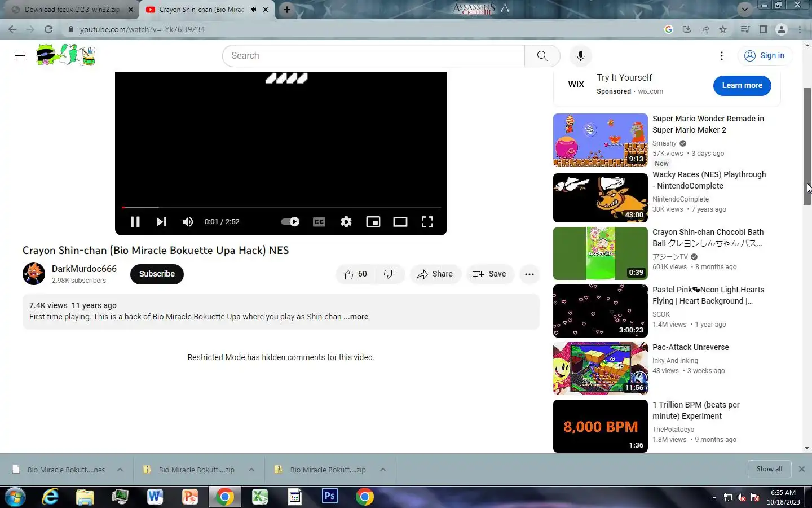This screenshot has height=508, width=812.
Task: Open Chrome profile avatar icon
Action: coord(782,29)
